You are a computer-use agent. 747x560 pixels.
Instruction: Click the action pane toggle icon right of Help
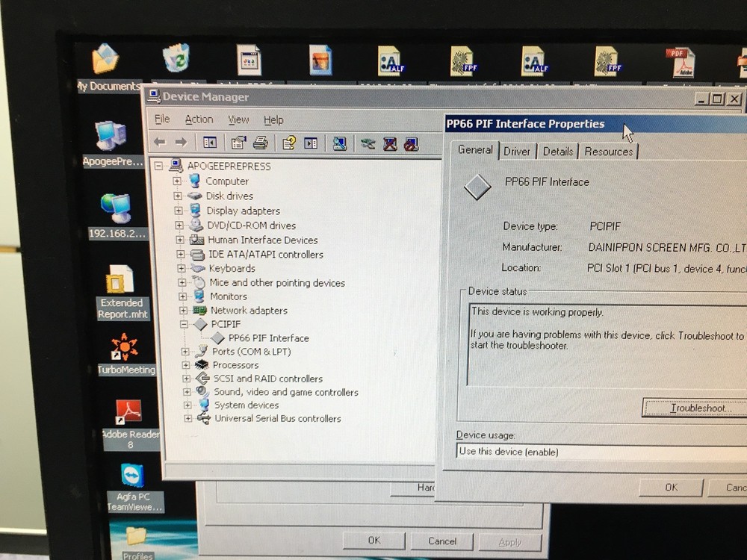(x=311, y=143)
